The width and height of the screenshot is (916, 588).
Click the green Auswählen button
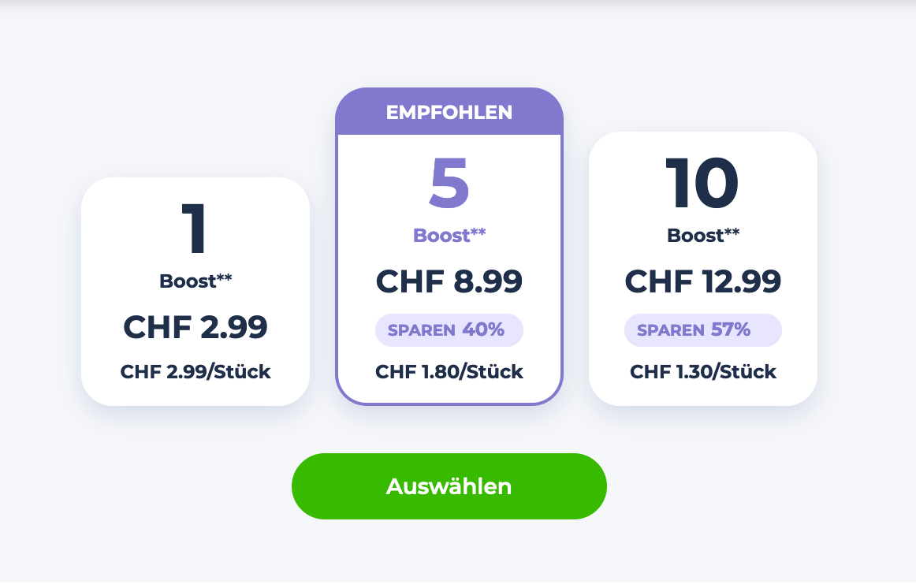point(449,486)
